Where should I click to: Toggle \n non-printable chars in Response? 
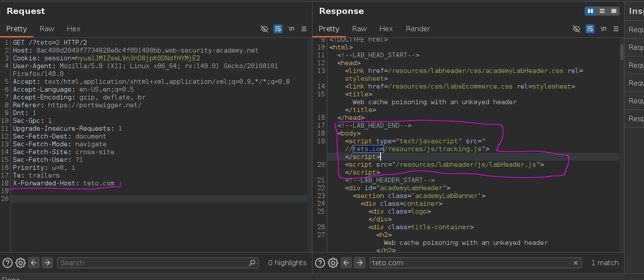coord(603,29)
